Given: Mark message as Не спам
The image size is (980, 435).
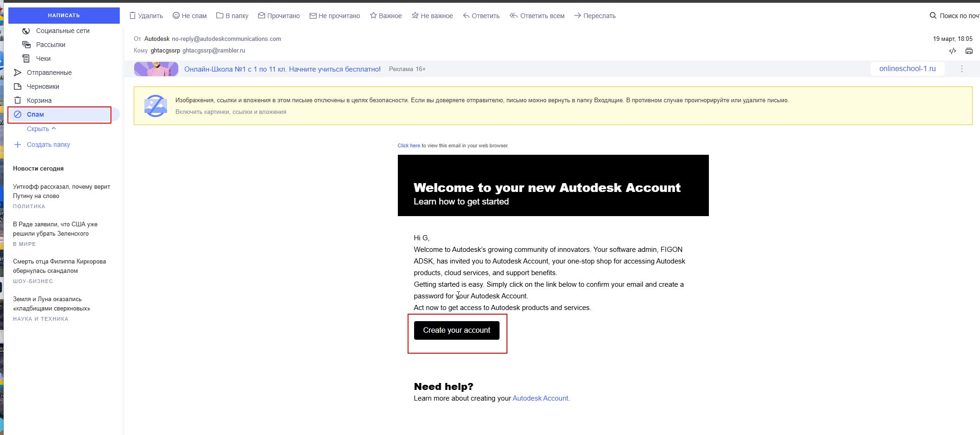Looking at the screenshot, I should click(x=189, y=16).
